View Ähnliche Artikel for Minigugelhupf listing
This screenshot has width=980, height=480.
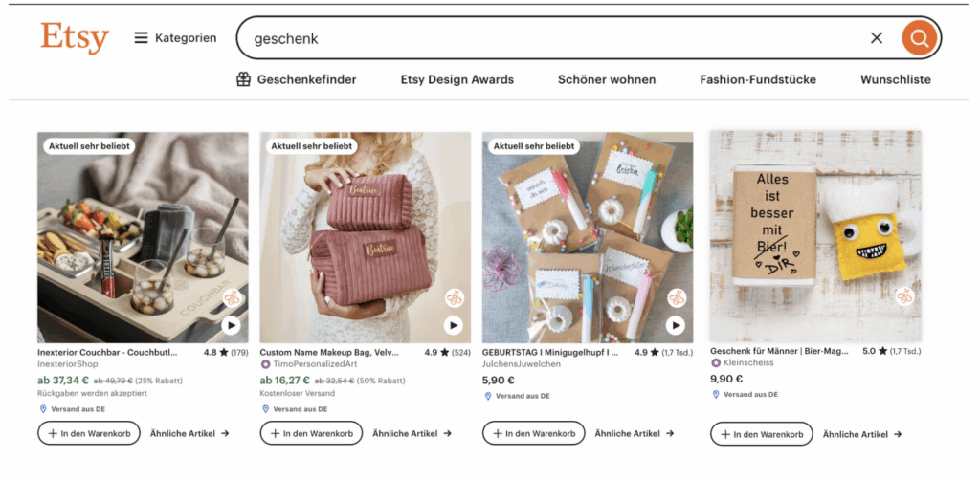click(x=635, y=433)
